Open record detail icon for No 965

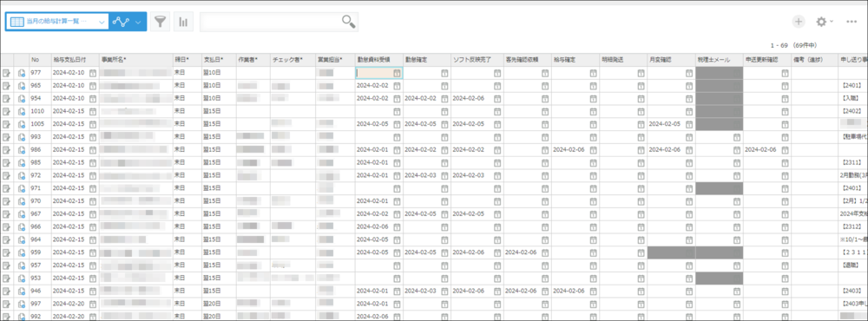[x=22, y=85]
